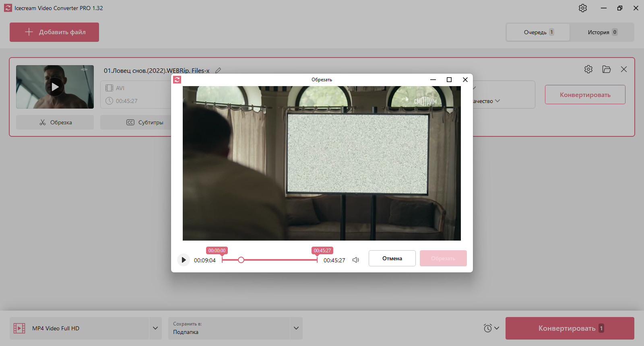Expand the Сохранить в Подпапка dropdown
Viewport: 644px width, 346px height.
point(296,328)
